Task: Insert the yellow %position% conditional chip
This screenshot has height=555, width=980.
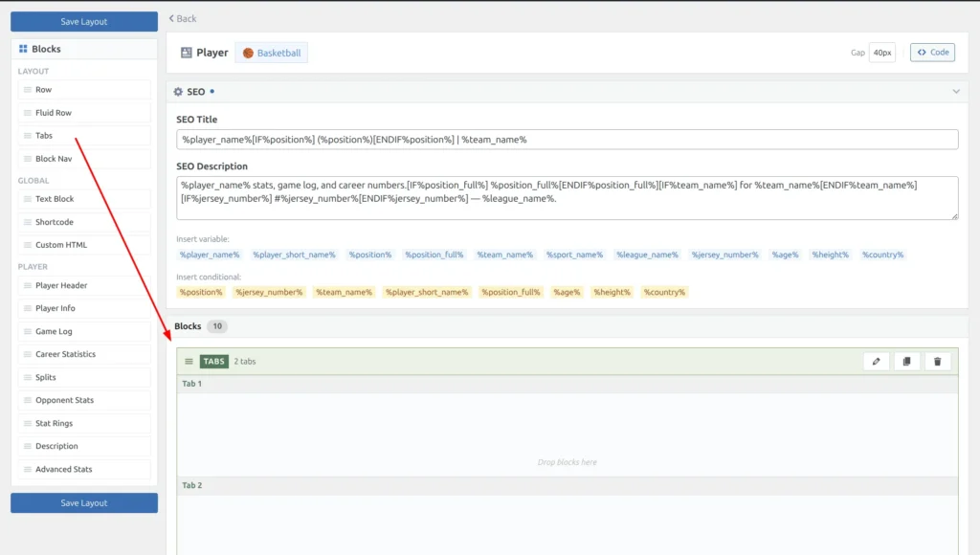Action: pyautogui.click(x=201, y=292)
